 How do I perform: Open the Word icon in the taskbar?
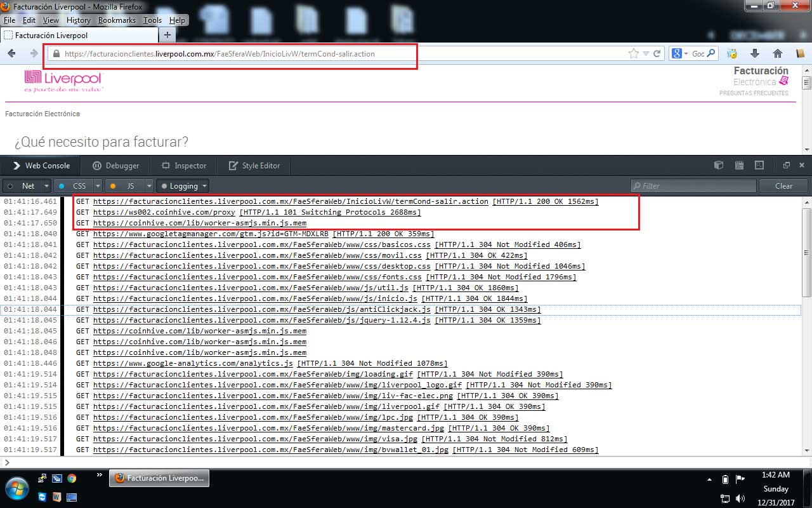pyautogui.click(x=56, y=497)
